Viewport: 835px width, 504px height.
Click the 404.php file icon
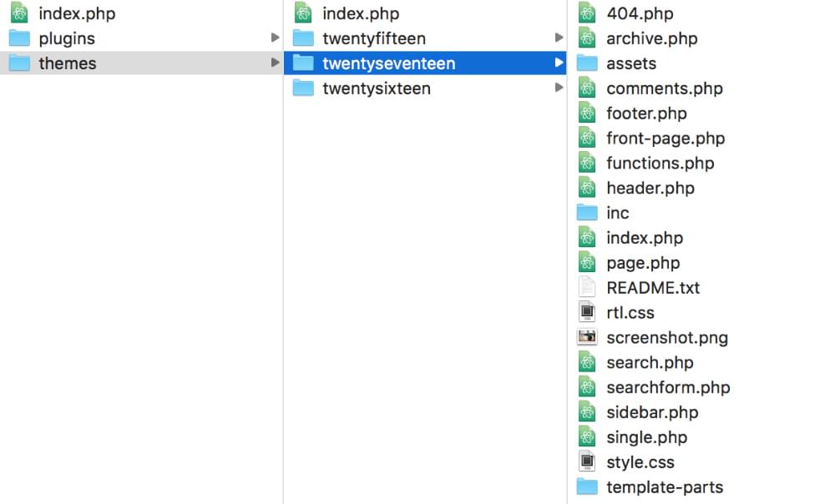[587, 13]
